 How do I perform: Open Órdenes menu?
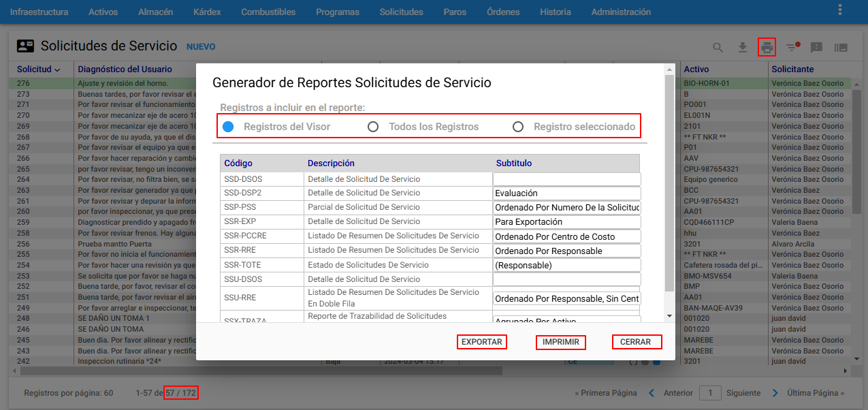pyautogui.click(x=503, y=12)
